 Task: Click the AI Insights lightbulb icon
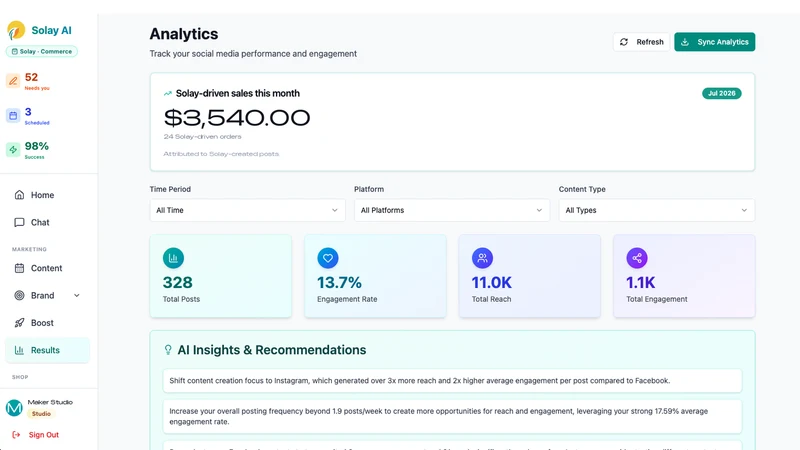(168, 349)
